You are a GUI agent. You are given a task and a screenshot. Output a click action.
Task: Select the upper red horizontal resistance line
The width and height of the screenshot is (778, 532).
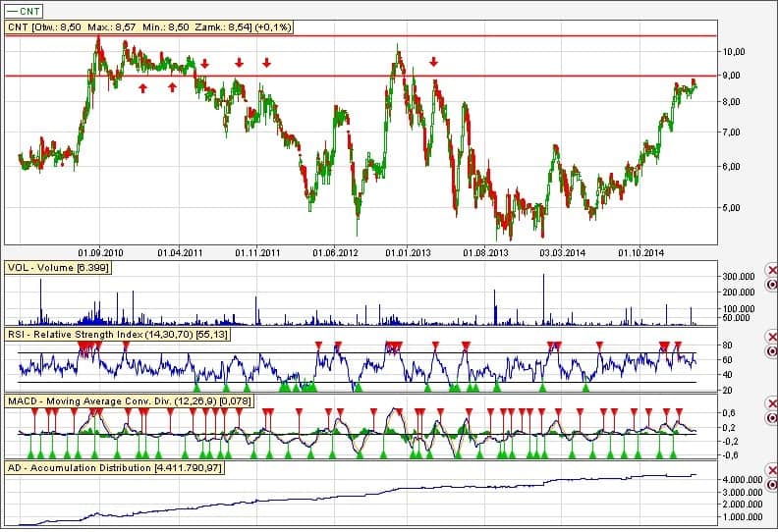click(x=393, y=36)
